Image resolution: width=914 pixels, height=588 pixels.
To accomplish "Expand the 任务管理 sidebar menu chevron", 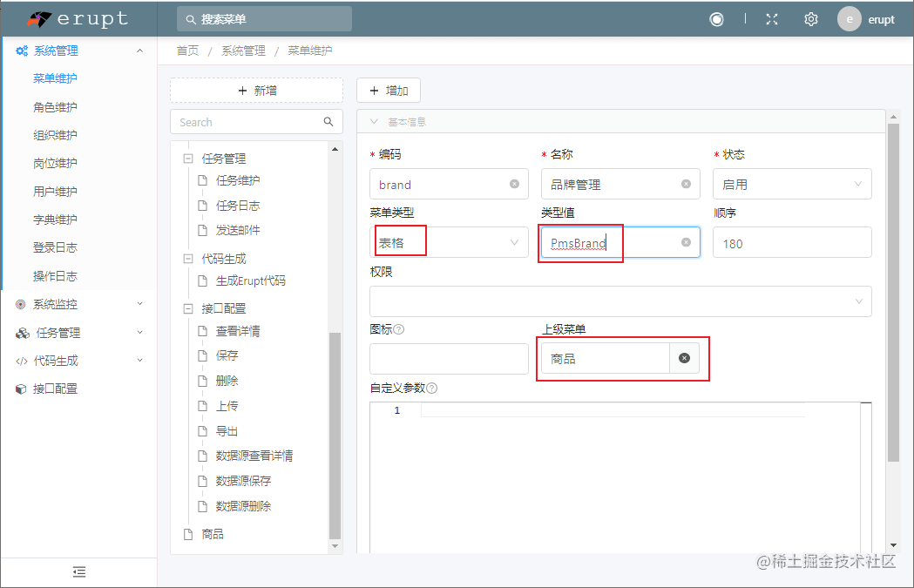I will (140, 332).
